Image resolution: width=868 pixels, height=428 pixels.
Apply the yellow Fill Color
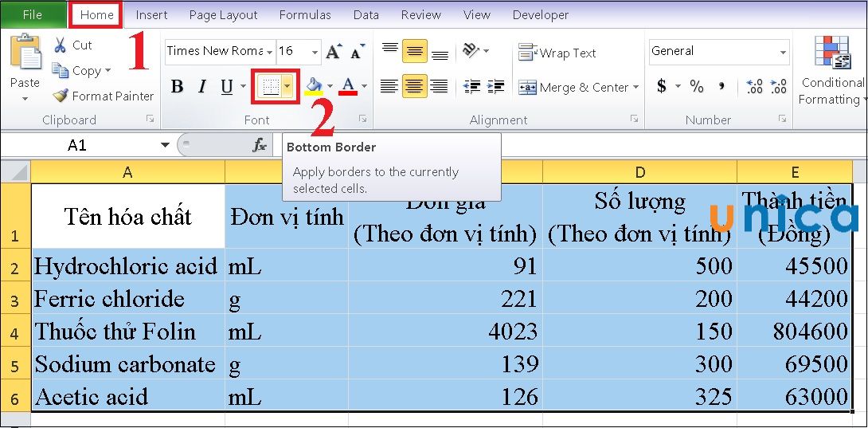point(314,87)
